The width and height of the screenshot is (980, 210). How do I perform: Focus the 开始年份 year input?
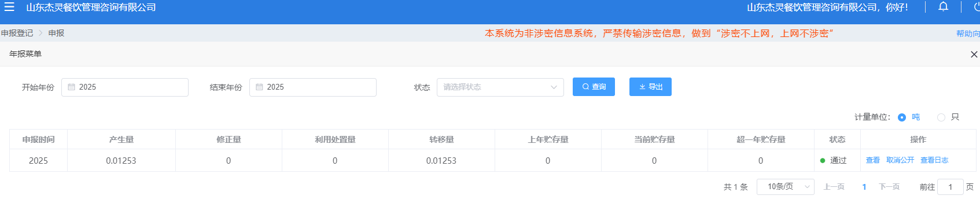(x=125, y=87)
